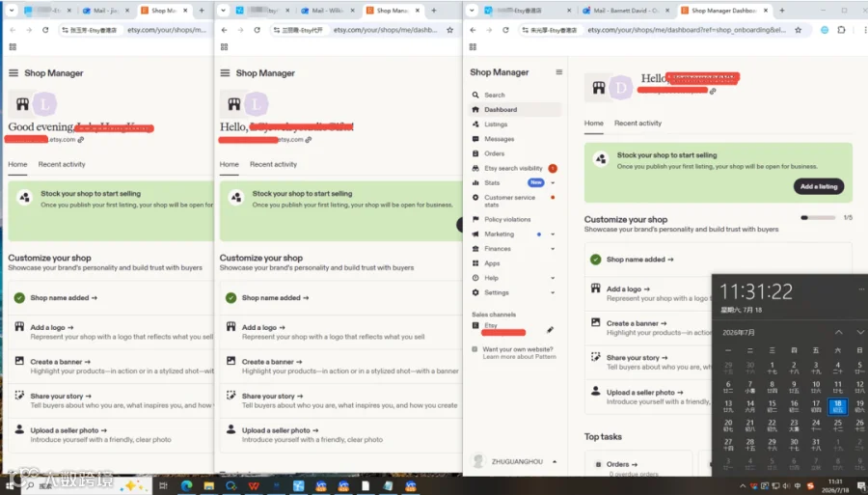
Task: Expand the Stats submenu chevron
Action: pyautogui.click(x=553, y=182)
